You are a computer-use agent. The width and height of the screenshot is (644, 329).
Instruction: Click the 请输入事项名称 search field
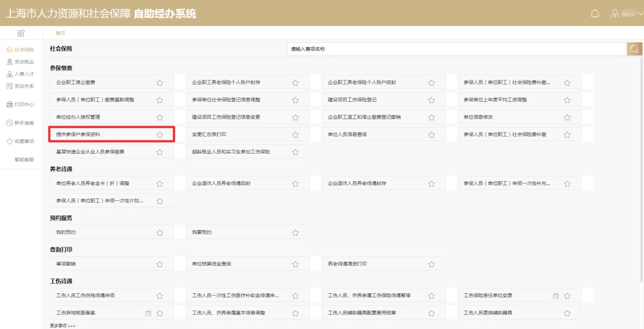456,49
